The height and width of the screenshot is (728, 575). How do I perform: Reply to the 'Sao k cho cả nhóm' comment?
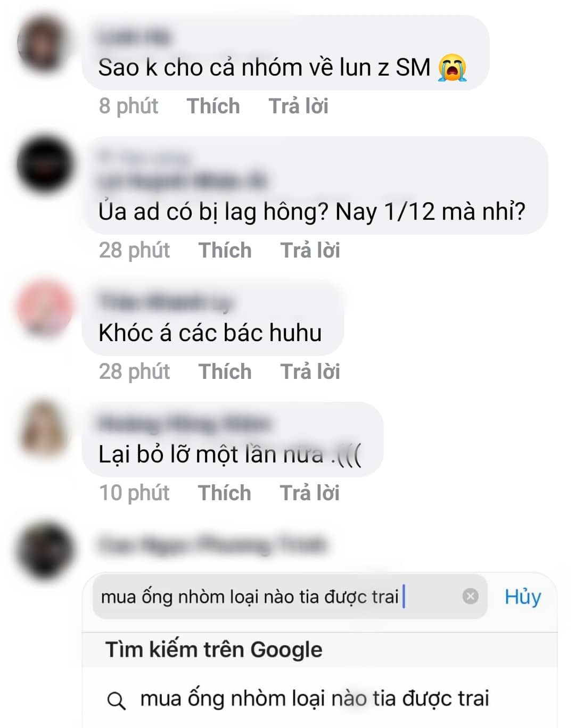tap(298, 106)
